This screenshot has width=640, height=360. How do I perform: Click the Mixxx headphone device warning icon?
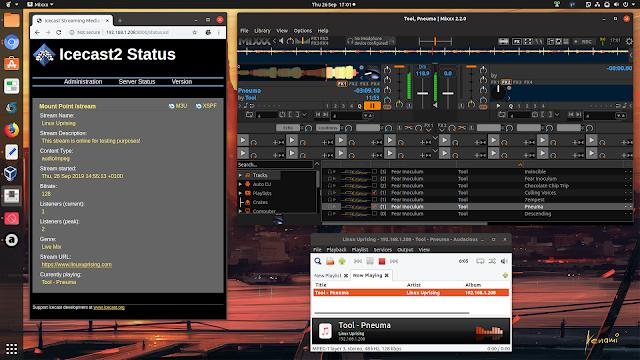click(x=350, y=41)
